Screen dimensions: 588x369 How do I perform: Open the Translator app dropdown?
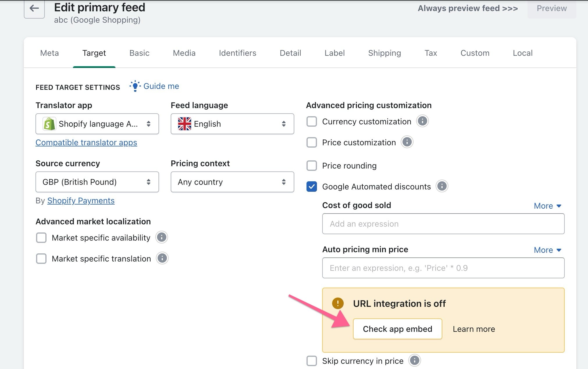coord(97,124)
